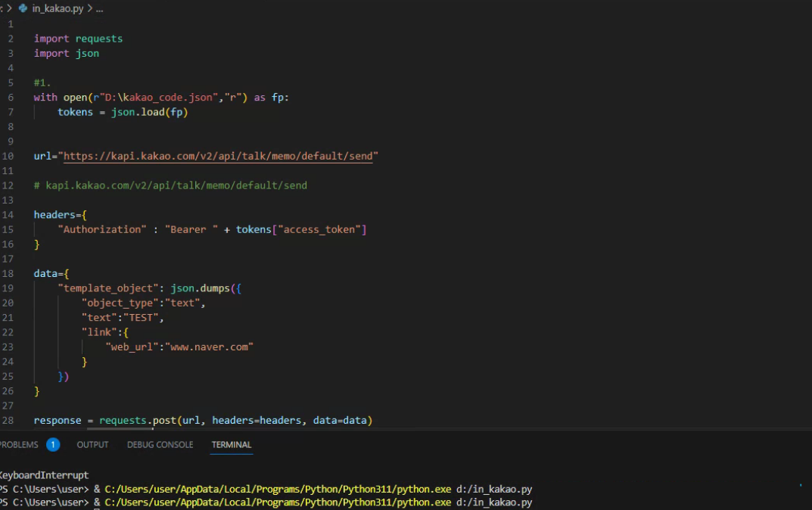812x510 pixels.
Task: Click the "Authorization" key on line 15
Action: coord(102,229)
